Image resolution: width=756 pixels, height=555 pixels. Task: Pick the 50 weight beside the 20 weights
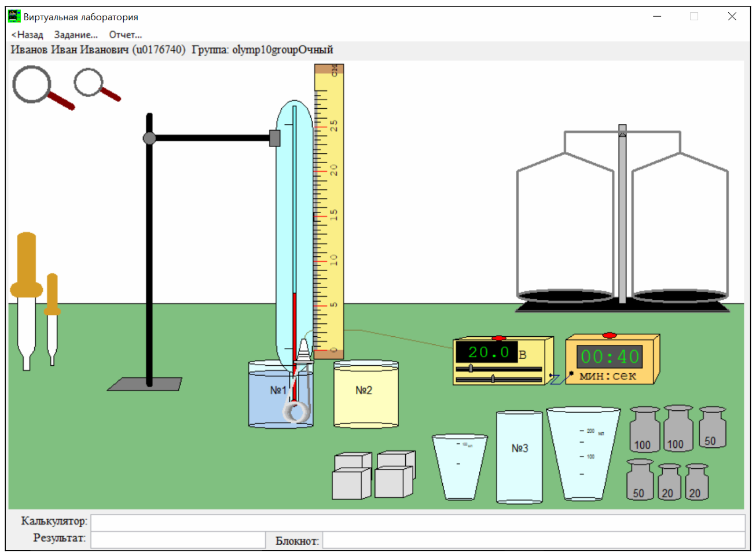pos(640,480)
